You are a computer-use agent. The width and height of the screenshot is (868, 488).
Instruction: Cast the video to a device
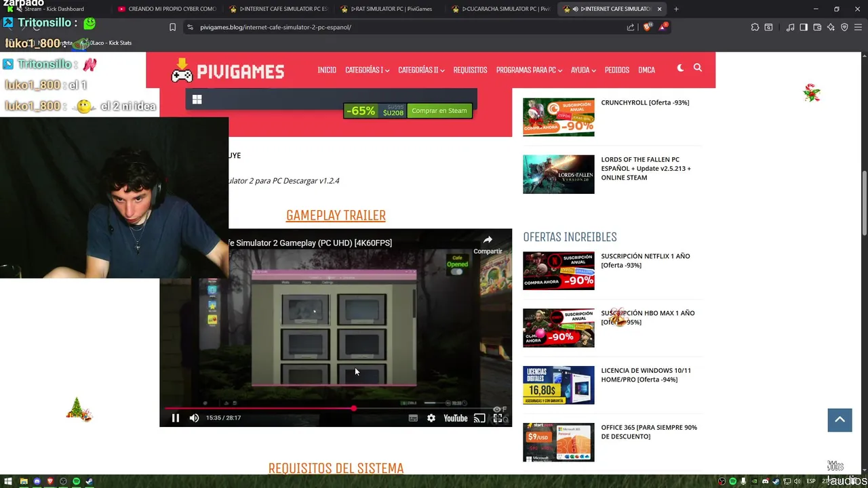tap(479, 418)
